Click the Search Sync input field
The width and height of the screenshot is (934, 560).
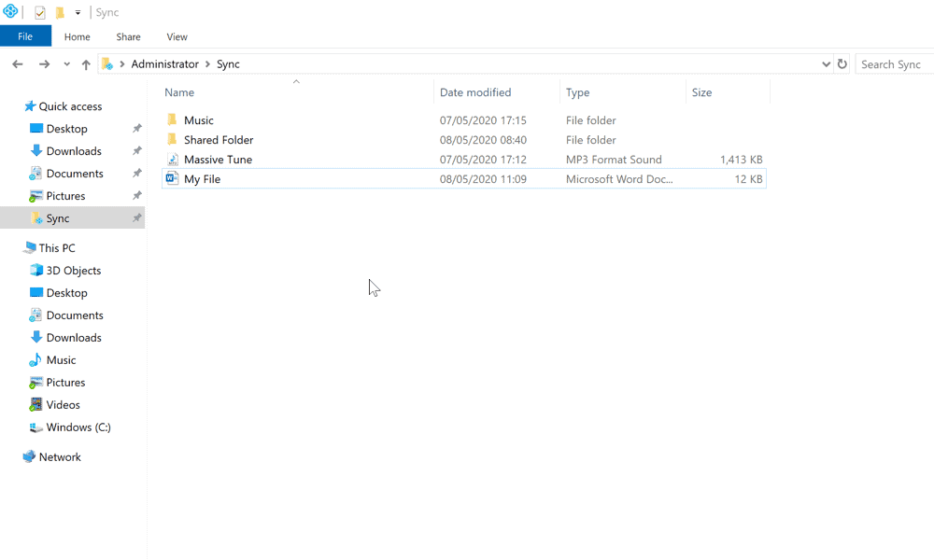coord(894,64)
